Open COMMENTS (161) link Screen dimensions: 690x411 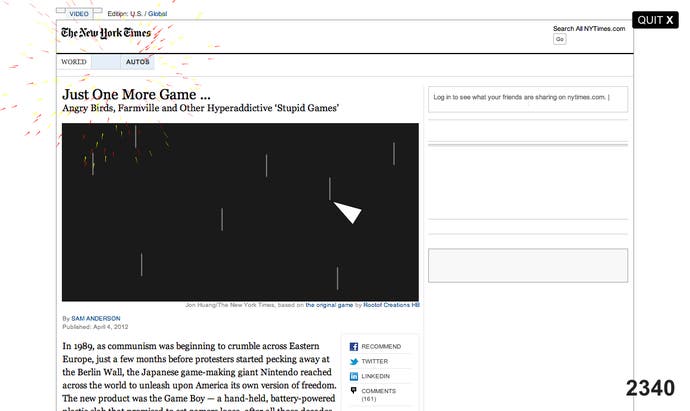(x=378, y=395)
